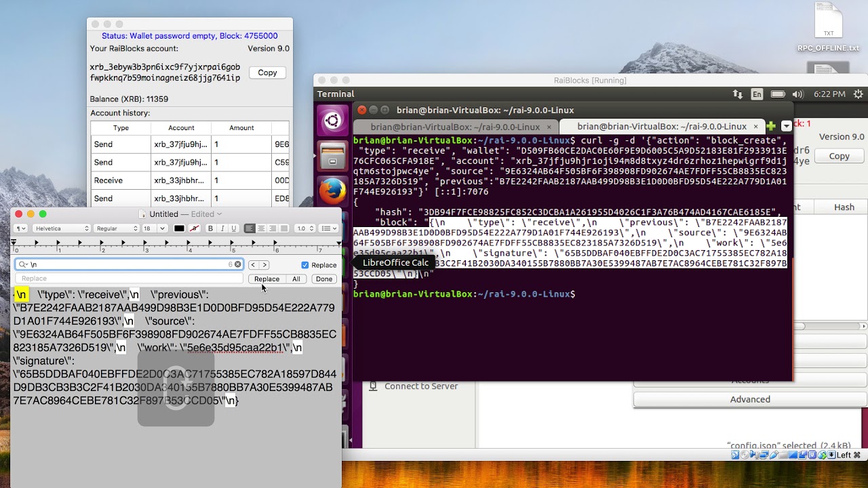The image size is (868, 488).
Task: Open the 1.0 line spacing dropdown
Action: (x=305, y=228)
